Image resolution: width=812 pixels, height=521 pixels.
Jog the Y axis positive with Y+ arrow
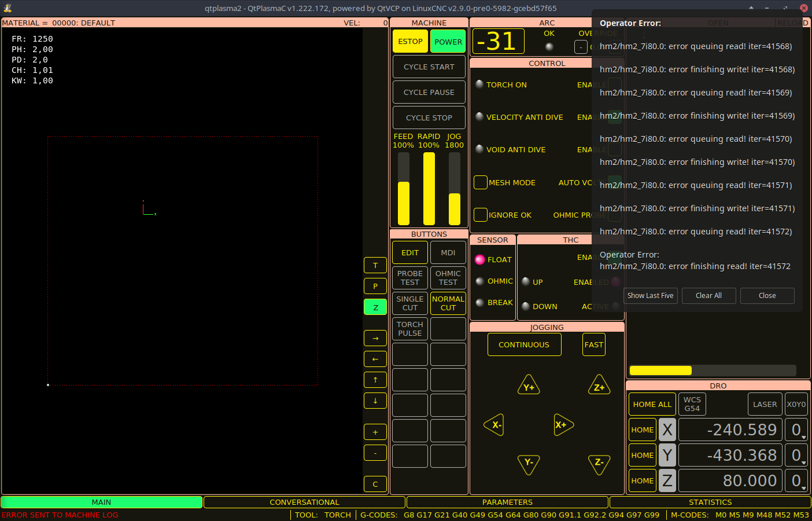pos(529,386)
